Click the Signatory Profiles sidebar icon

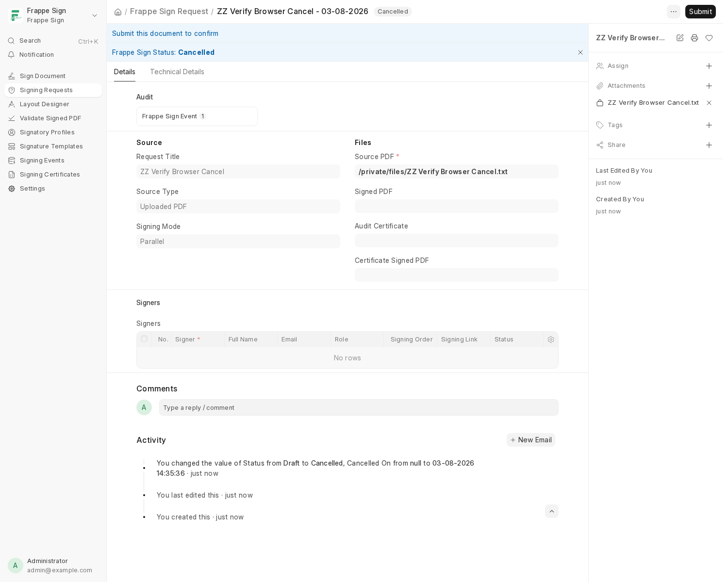click(12, 132)
